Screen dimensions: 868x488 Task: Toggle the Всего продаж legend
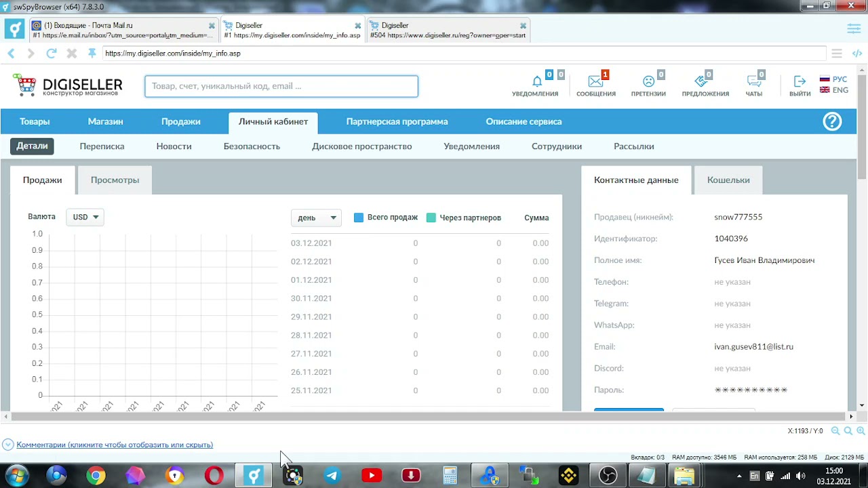pyautogui.click(x=386, y=218)
